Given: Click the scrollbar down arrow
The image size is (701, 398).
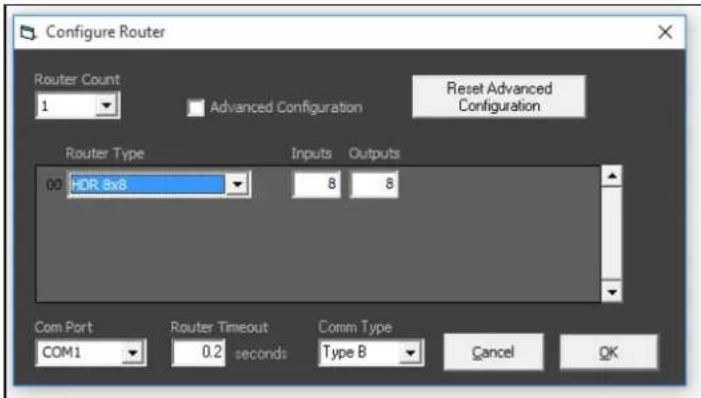Looking at the screenshot, I should 612,292.
